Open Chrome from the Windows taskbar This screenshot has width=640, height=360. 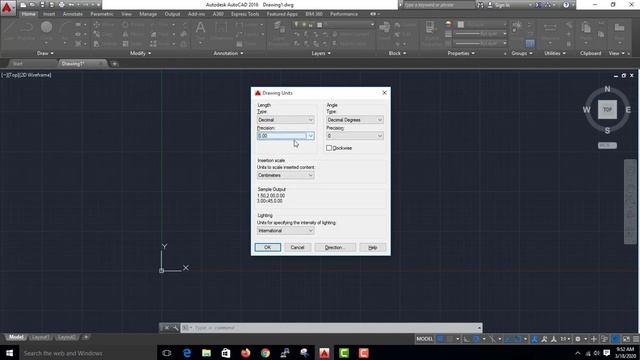coord(265,353)
